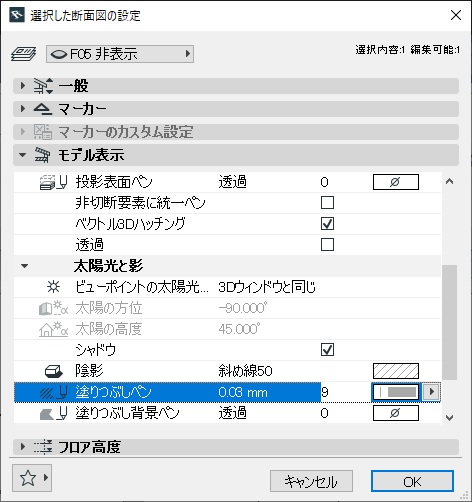Click the キャンセル button
The width and height of the screenshot is (472, 502).
pyautogui.click(x=311, y=482)
